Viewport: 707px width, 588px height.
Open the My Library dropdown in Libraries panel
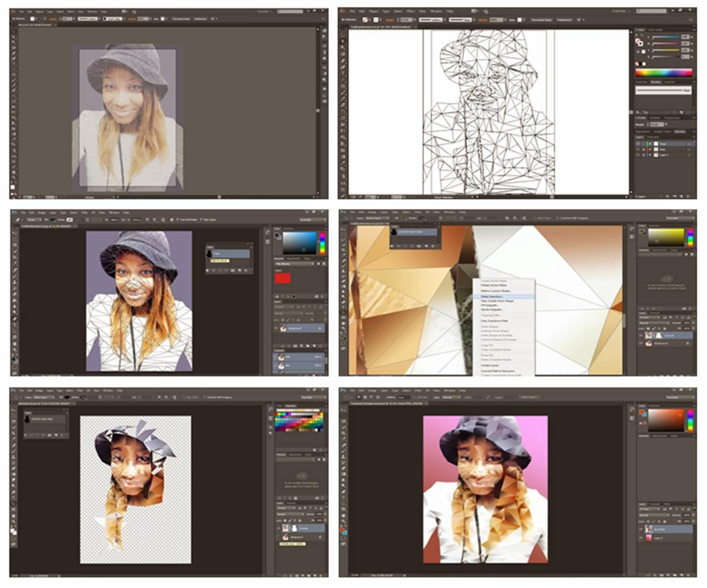click(x=294, y=264)
